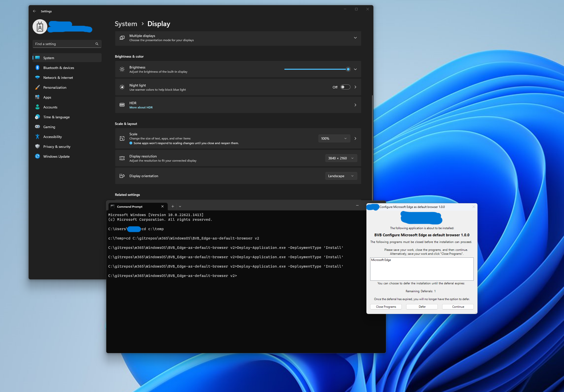The height and width of the screenshot is (392, 564).
Task: Open the Apps settings section
Action: pos(47,97)
